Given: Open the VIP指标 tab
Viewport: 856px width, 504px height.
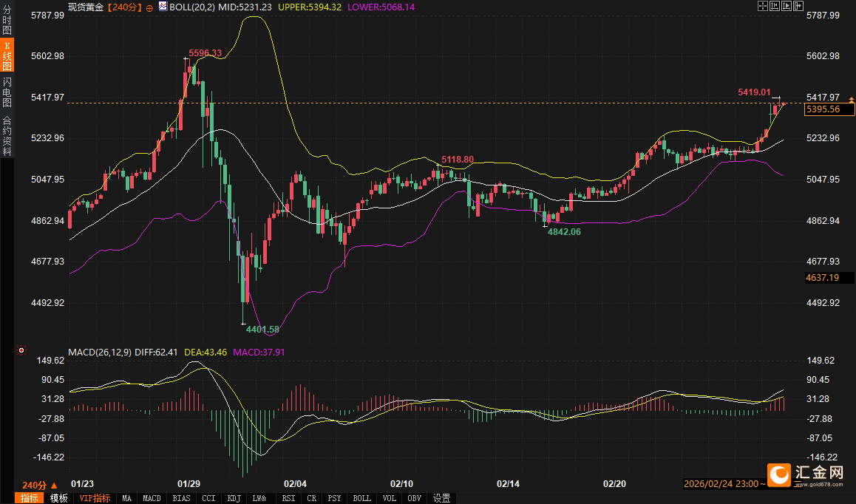Looking at the screenshot, I should coord(95,498).
